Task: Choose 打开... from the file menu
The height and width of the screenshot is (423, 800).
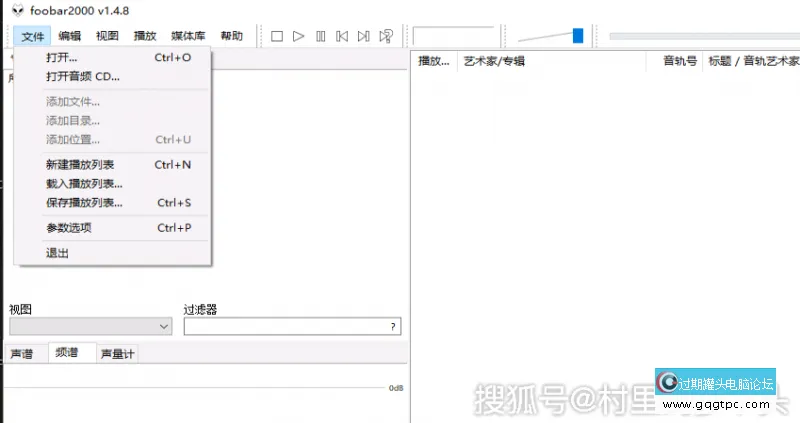Action: click(x=112, y=58)
